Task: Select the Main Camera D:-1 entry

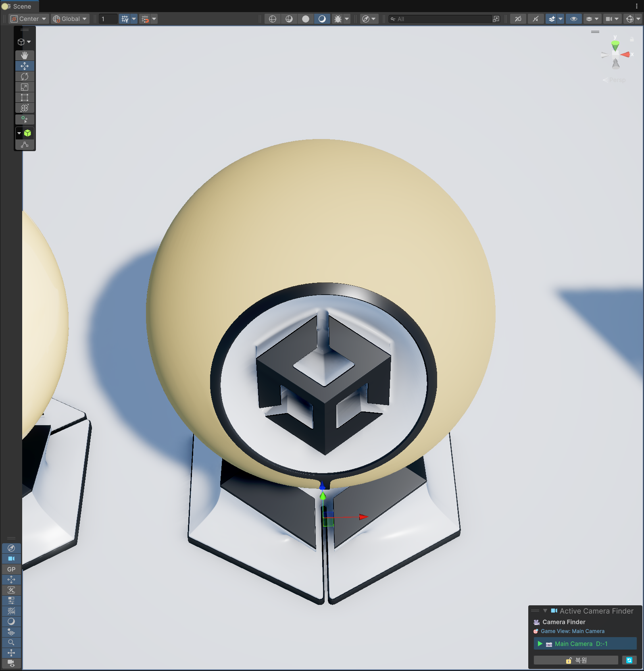Action: (585, 644)
